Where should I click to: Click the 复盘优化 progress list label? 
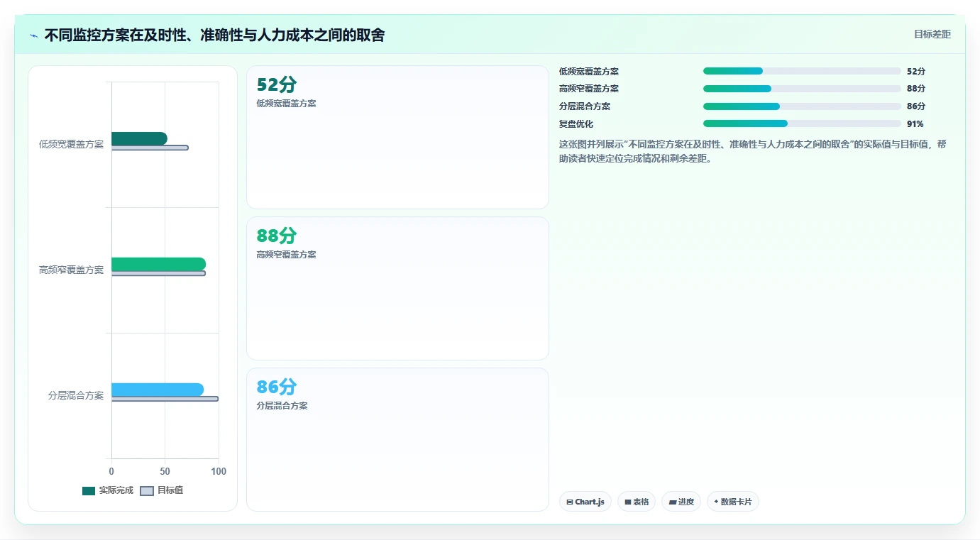[x=576, y=124]
